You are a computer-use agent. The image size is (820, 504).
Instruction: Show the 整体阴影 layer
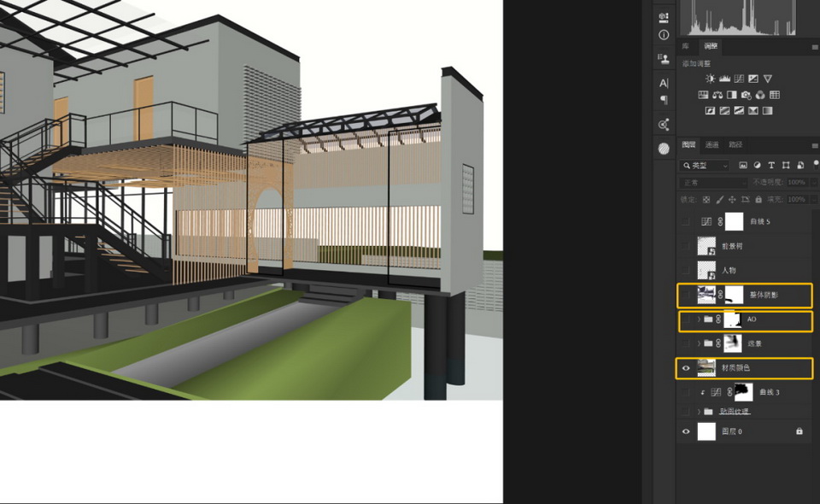685,296
